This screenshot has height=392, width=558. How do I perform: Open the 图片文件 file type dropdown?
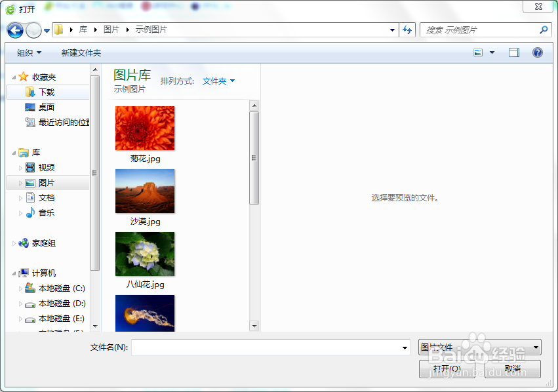click(x=480, y=347)
